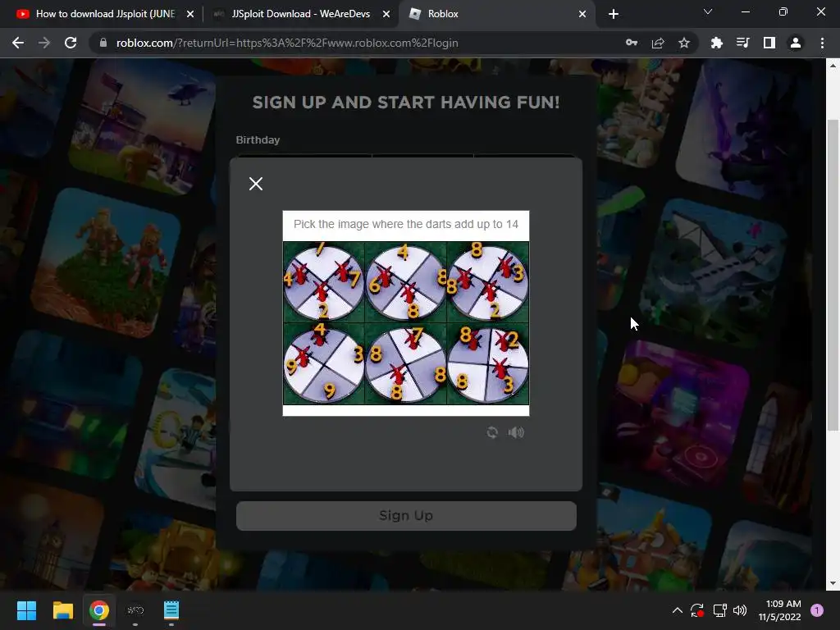Open the saved passwords key icon
This screenshot has width=840, height=630.
pyautogui.click(x=632, y=43)
